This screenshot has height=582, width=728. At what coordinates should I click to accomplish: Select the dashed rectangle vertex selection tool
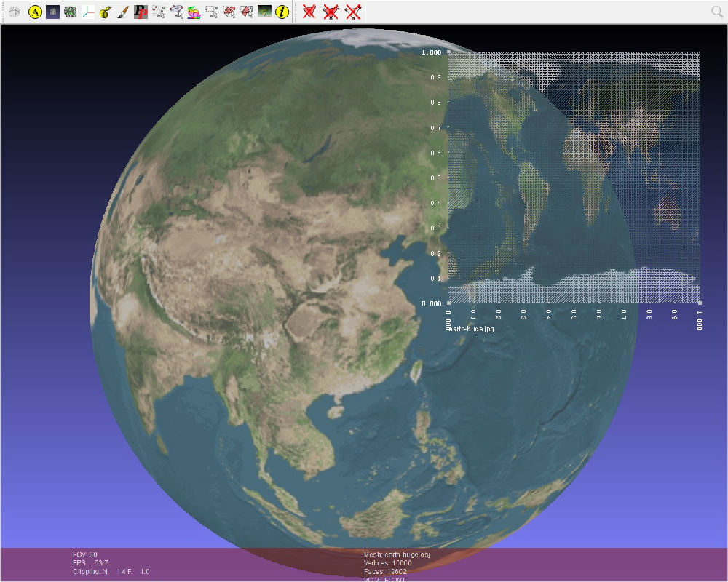point(211,12)
